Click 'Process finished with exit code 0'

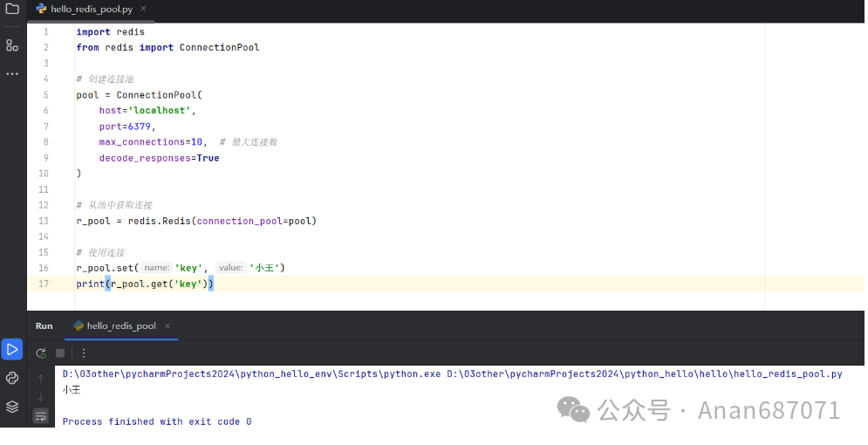point(157,421)
